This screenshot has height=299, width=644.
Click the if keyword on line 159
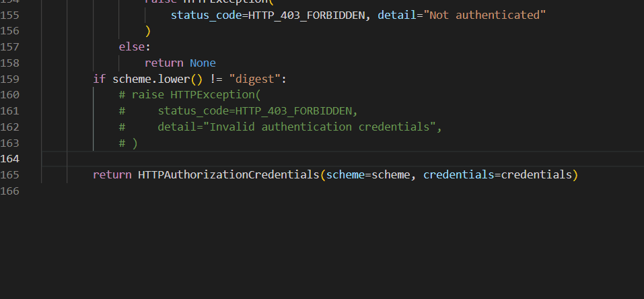100,79
